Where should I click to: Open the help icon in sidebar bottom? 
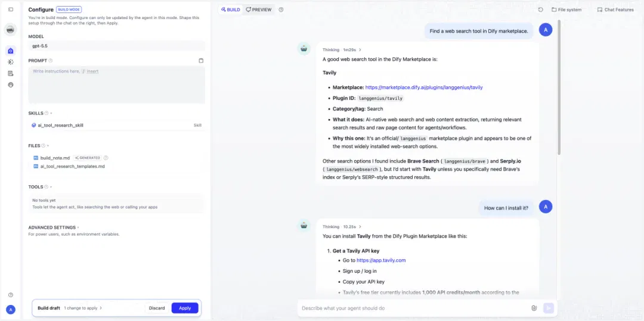pos(11,295)
